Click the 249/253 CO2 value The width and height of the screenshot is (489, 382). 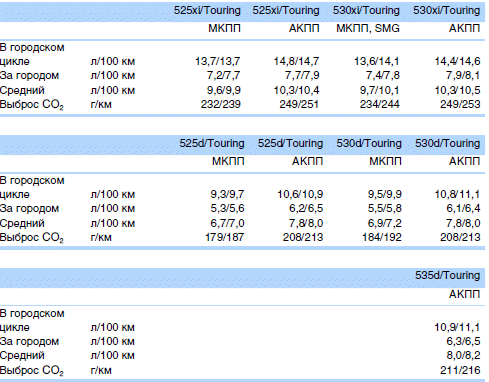click(460, 104)
